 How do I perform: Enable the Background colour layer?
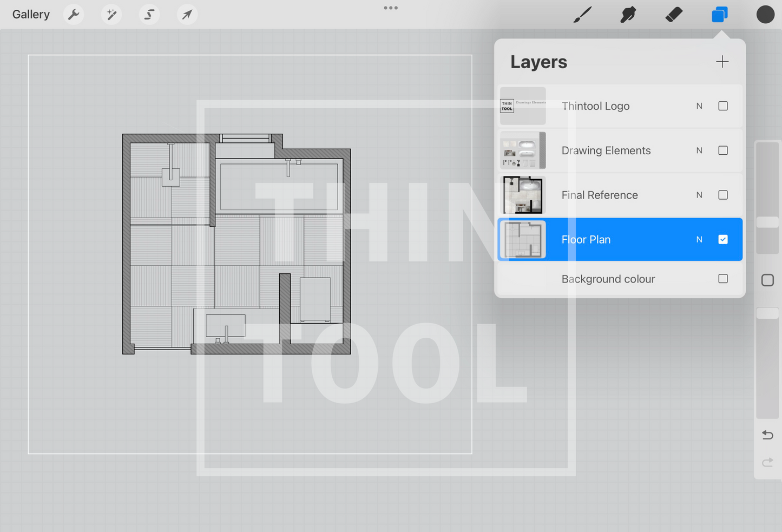(723, 279)
